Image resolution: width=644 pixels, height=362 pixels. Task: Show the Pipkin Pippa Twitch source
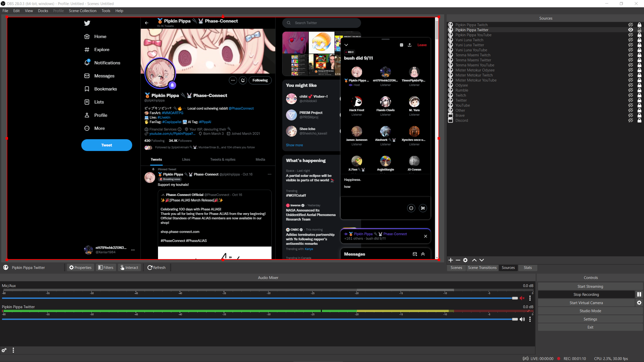(631, 25)
